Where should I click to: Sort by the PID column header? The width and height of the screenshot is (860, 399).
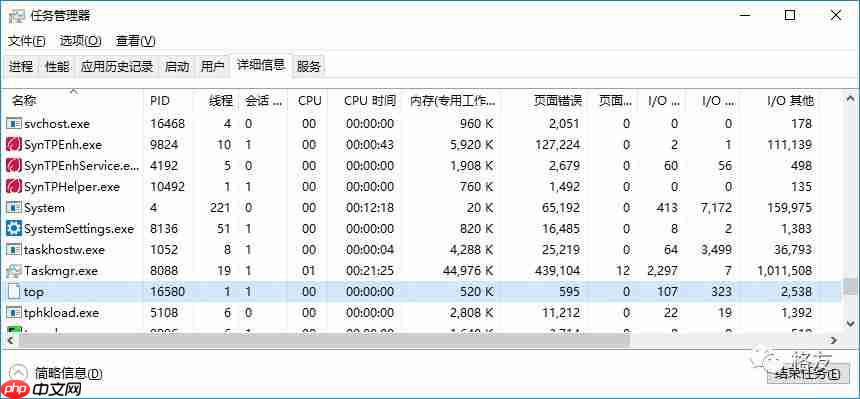click(x=168, y=100)
